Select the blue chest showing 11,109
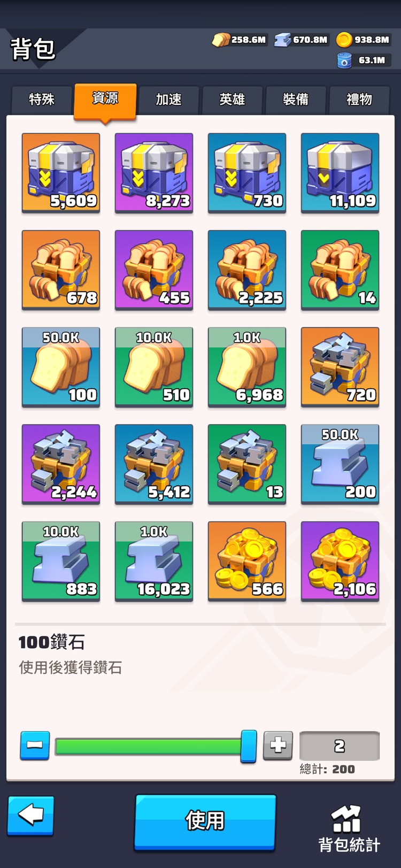Screen dimensions: 401x868 [340, 173]
